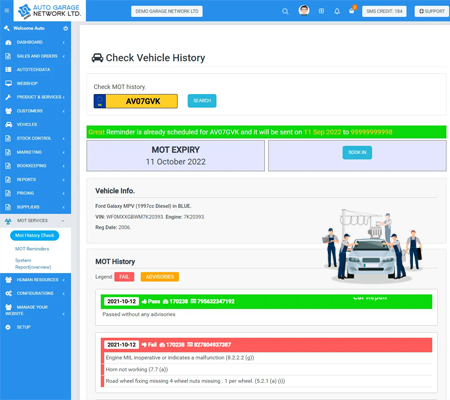
Task: Click the Autotechdata grid icon
Action: point(8,70)
